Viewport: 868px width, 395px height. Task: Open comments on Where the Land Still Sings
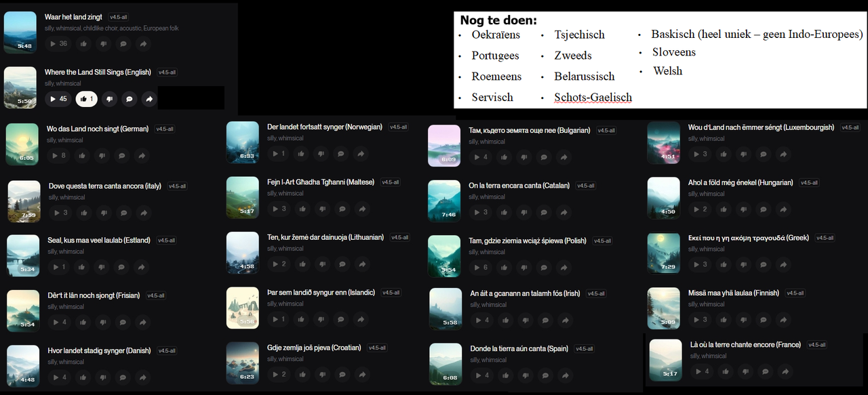[x=129, y=99]
